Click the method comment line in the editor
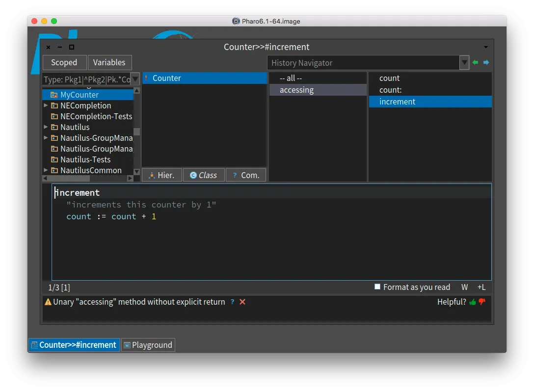534x392 pixels. tap(141, 205)
